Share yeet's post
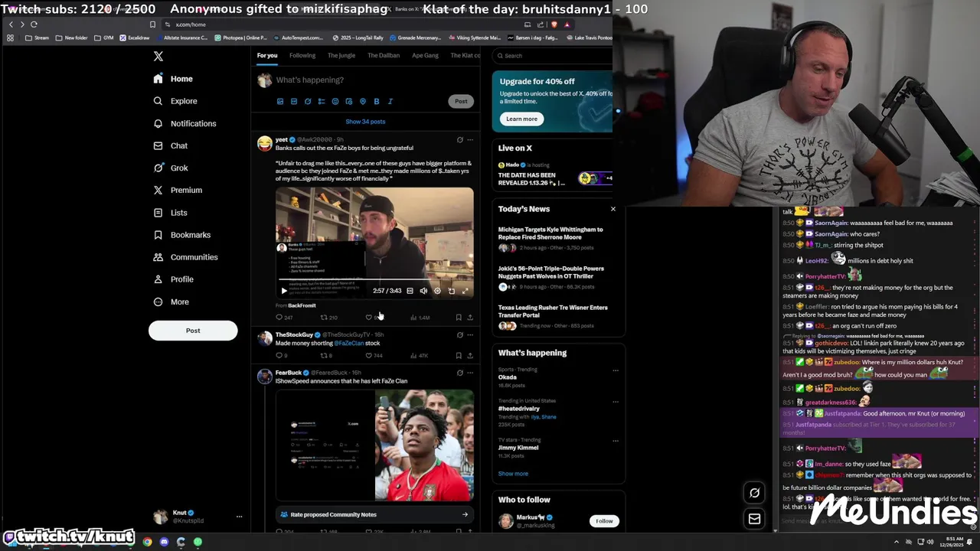This screenshot has height=551, width=980. click(470, 318)
